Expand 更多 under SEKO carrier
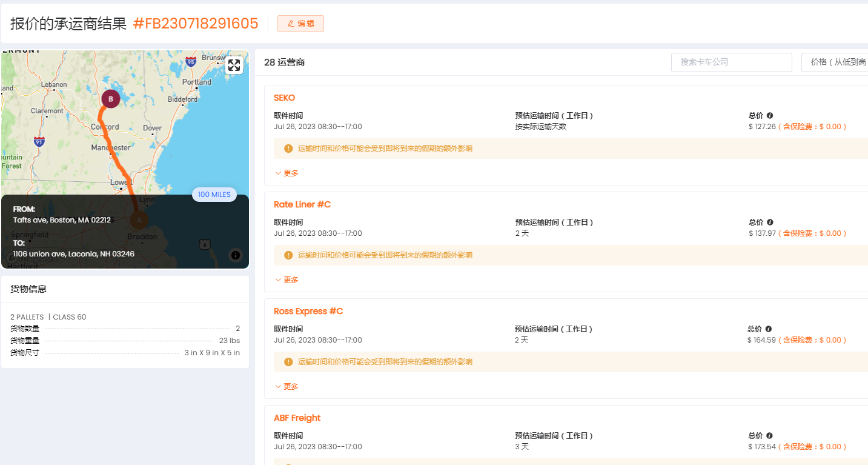 287,173
